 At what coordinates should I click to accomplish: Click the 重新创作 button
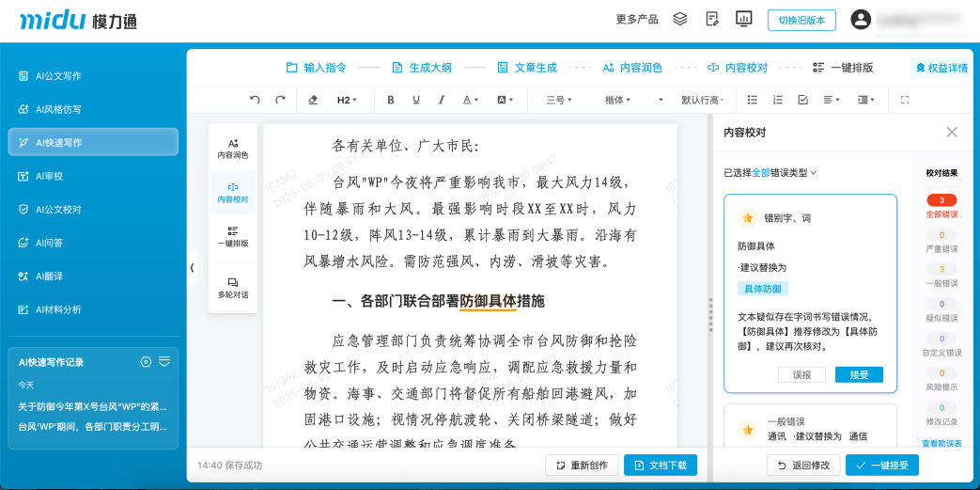[x=582, y=465]
